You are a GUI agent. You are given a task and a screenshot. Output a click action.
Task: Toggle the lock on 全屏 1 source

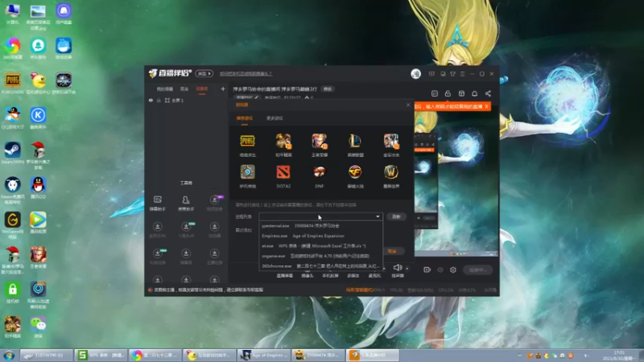[159, 100]
